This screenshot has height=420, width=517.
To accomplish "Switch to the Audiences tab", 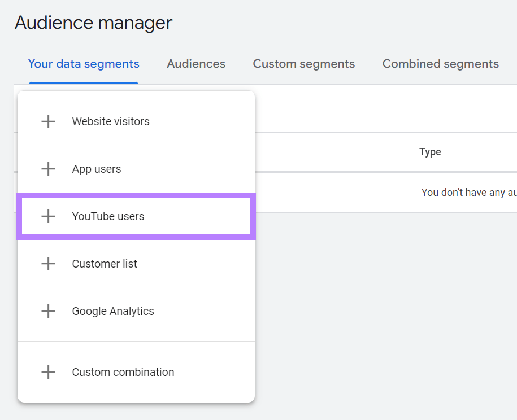I will (195, 64).
